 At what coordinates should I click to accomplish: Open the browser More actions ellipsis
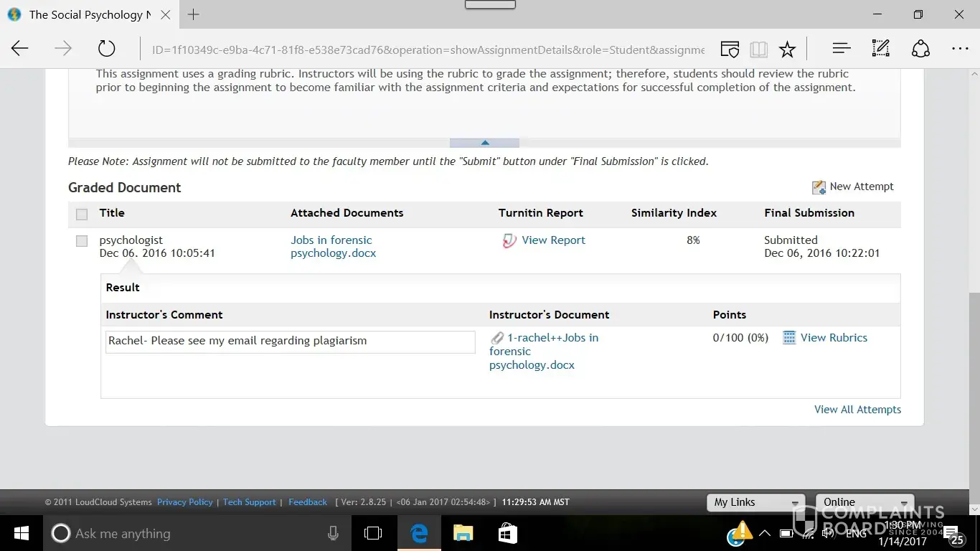pyautogui.click(x=959, y=49)
